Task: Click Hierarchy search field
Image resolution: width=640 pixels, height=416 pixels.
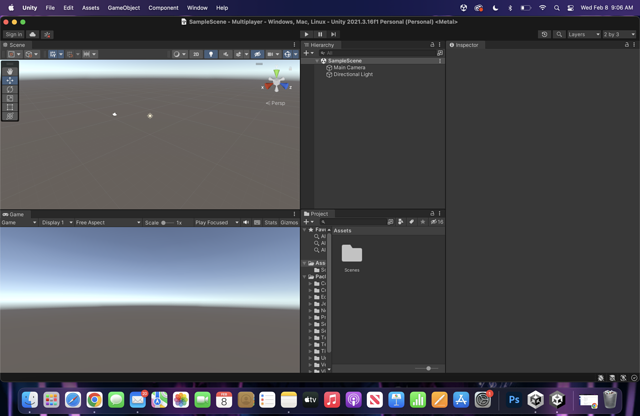Action: pyautogui.click(x=378, y=53)
